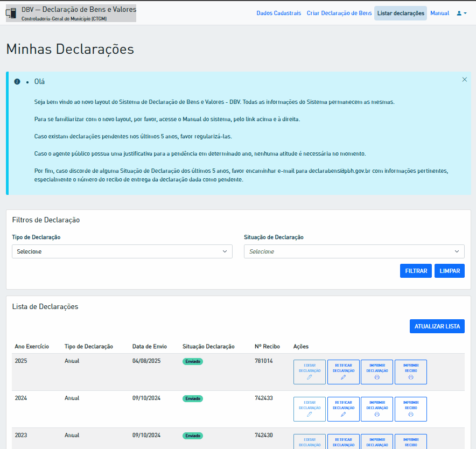This screenshot has width=476, height=449.
Task: Select the Listar declarações tab
Action: 401,13
